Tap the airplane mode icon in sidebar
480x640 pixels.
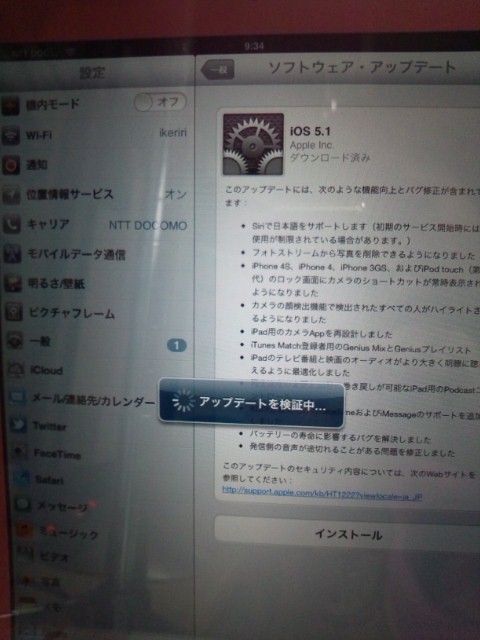pyautogui.click(x=10, y=105)
